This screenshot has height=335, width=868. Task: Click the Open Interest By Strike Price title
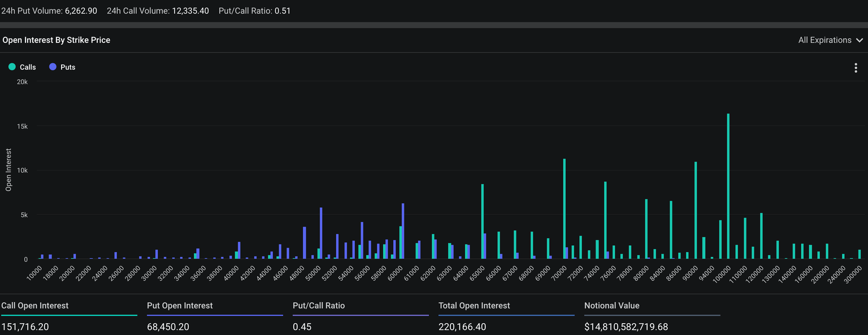[x=57, y=40]
